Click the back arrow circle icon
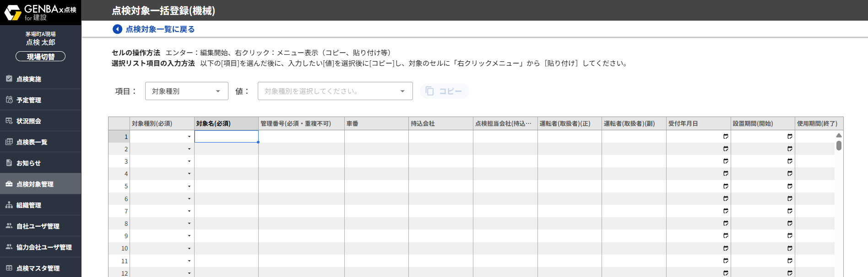Image resolution: width=868 pixels, height=277 pixels. coord(117,29)
